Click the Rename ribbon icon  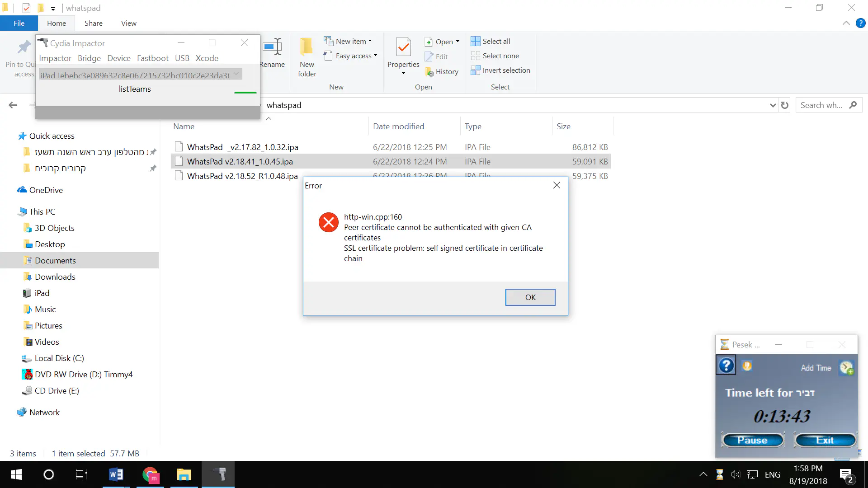pyautogui.click(x=273, y=47)
